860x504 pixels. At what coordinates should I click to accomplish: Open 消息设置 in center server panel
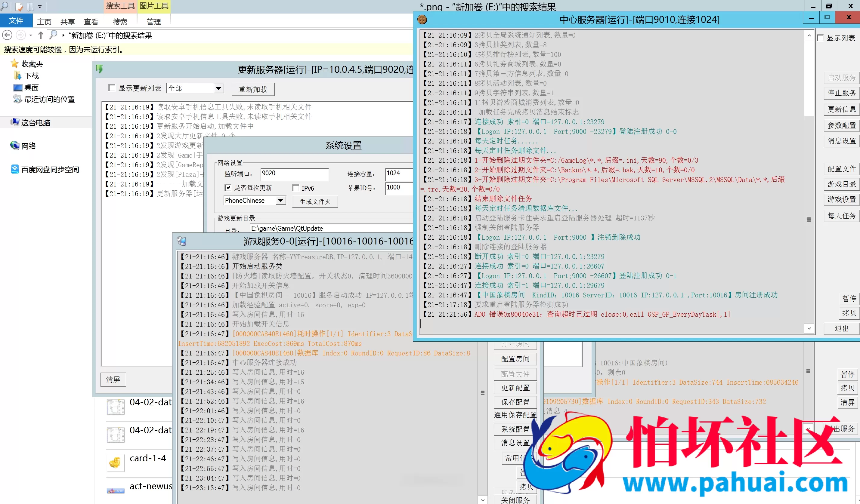pos(842,141)
